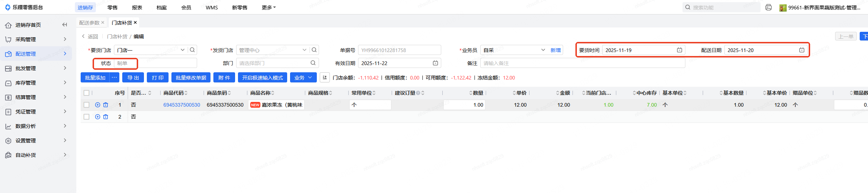Switch to the 配送参数 tab
Viewport: 868px width, 193px height.
pyautogui.click(x=89, y=22)
